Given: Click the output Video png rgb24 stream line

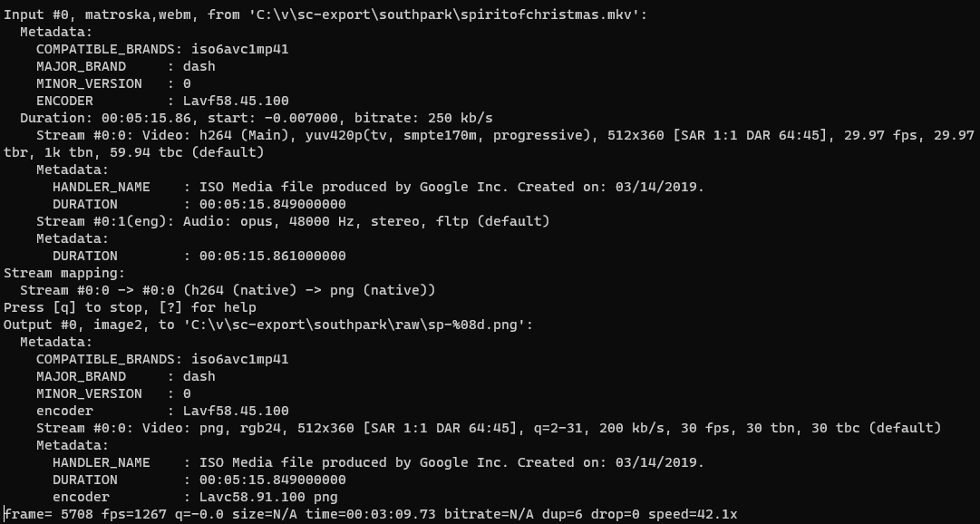Looking at the screenshot, I should pyautogui.click(x=488, y=428).
